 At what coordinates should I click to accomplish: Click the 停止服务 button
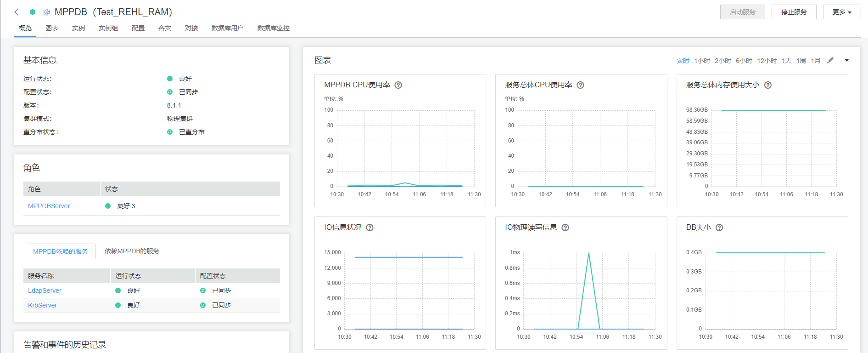(794, 12)
